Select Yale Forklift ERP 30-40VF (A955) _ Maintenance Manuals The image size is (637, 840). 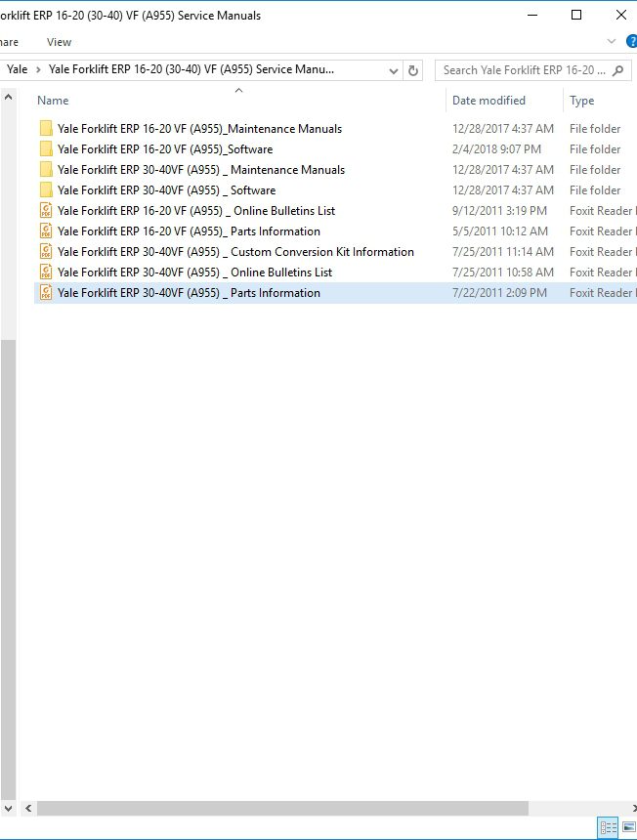201,170
